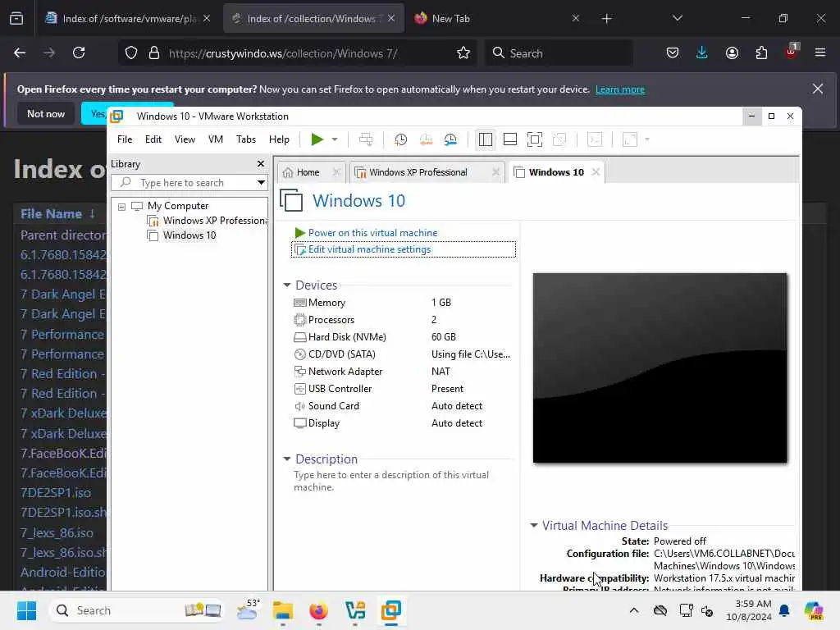840x630 pixels.
Task: Click the green Power On toolbar button
Action: 317,139
